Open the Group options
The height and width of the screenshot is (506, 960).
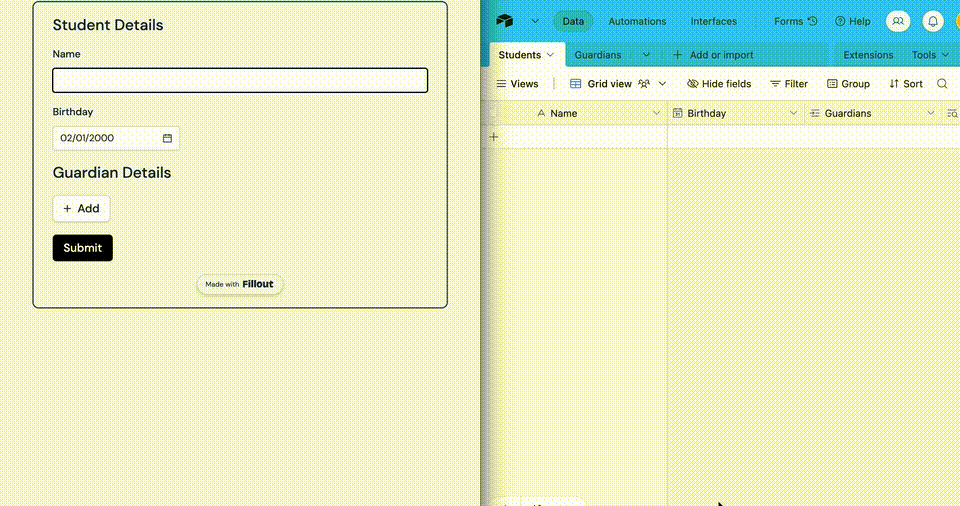coord(848,84)
